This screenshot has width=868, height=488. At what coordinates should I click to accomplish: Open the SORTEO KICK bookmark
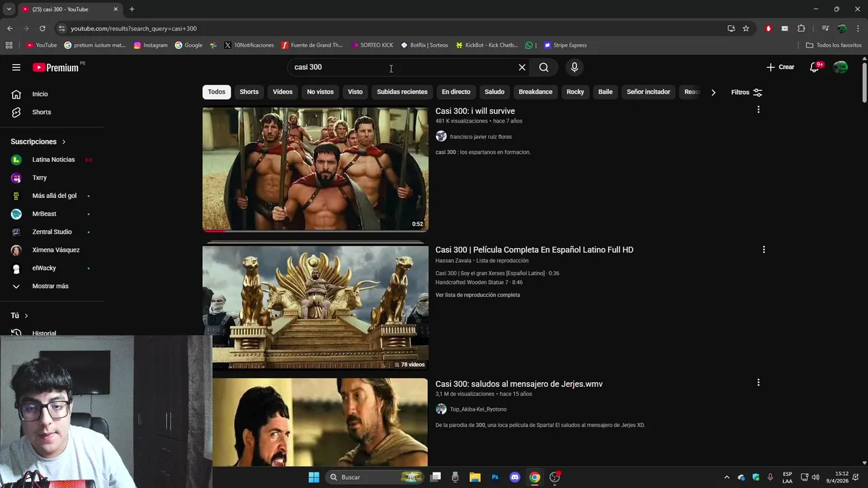point(372,45)
